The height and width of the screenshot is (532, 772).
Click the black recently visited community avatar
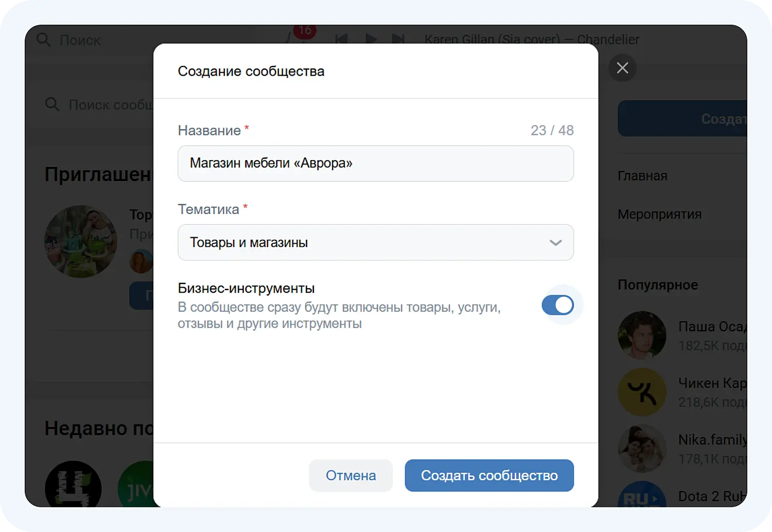tap(73, 484)
